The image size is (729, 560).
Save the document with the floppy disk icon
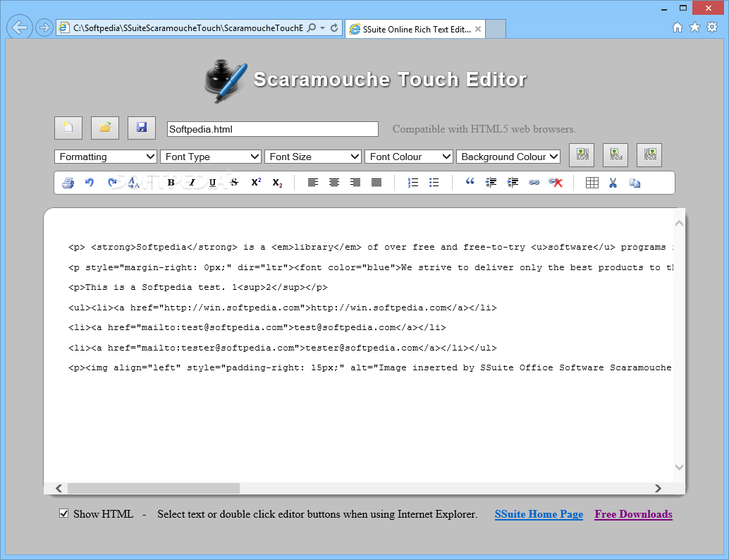142,128
